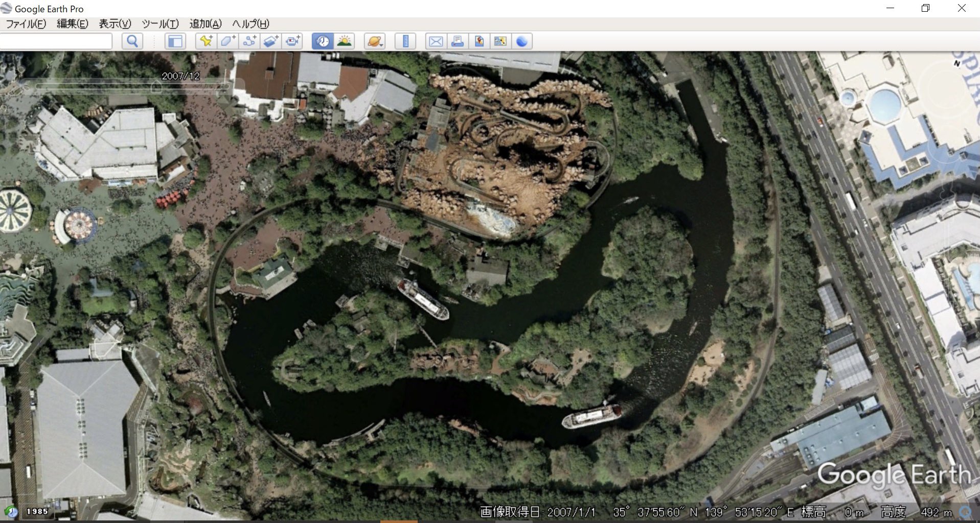Open the 追加(A) menu
This screenshot has width=980, height=523.
(x=206, y=24)
